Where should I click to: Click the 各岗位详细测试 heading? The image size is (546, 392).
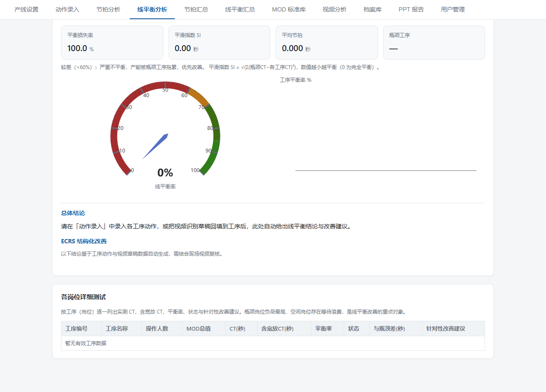[x=83, y=297]
